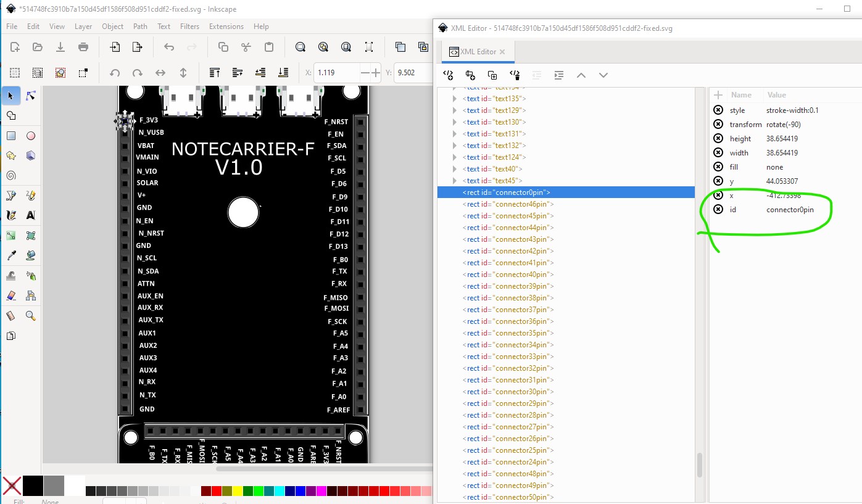This screenshot has width=862, height=504.
Task: Click the Undo arrow in toolbar
Action: (169, 47)
